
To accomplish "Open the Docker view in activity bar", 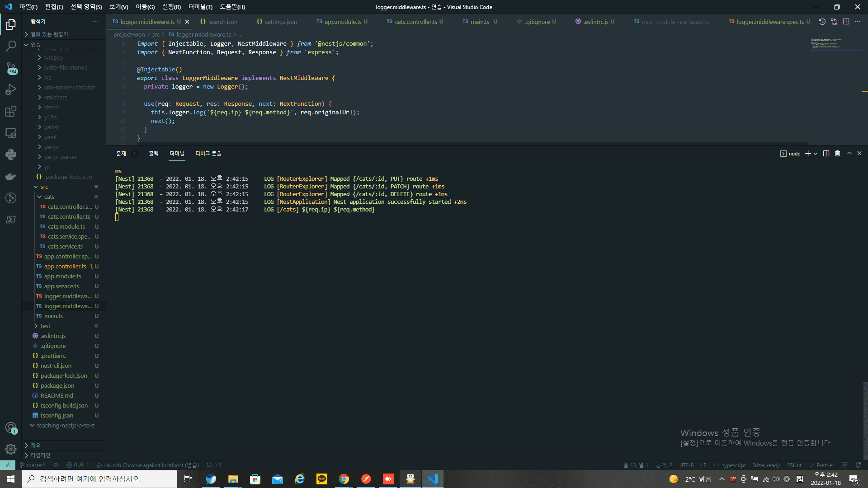I will click(11, 176).
